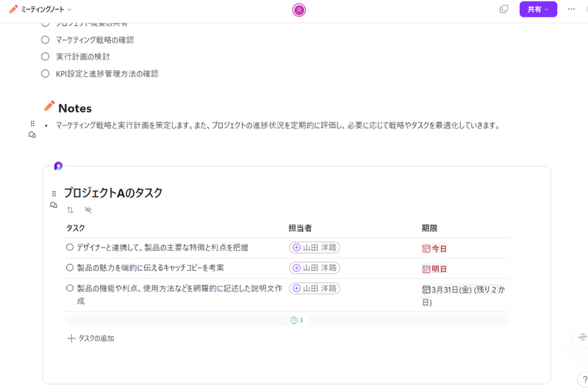Click the 担当者 column header
This screenshot has width=588, height=392.
pos(300,228)
